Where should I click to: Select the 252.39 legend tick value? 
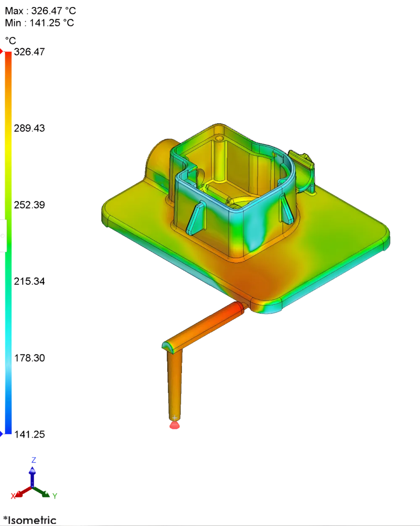[x=29, y=205]
